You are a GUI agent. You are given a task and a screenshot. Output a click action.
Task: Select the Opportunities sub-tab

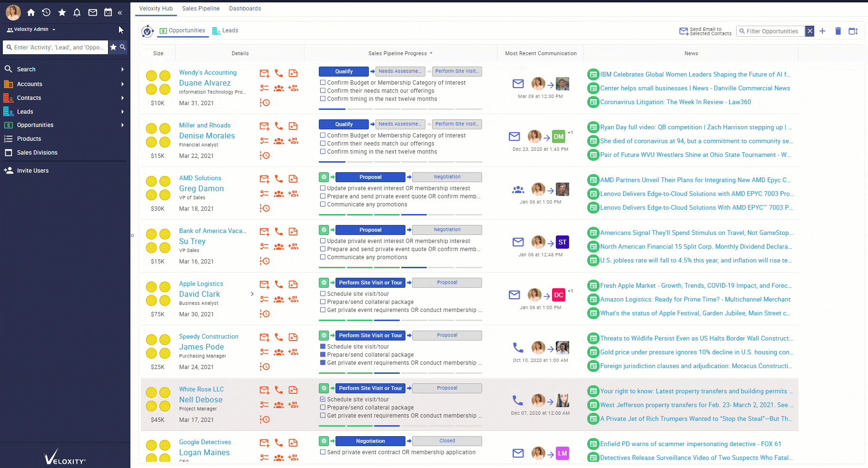click(x=183, y=30)
